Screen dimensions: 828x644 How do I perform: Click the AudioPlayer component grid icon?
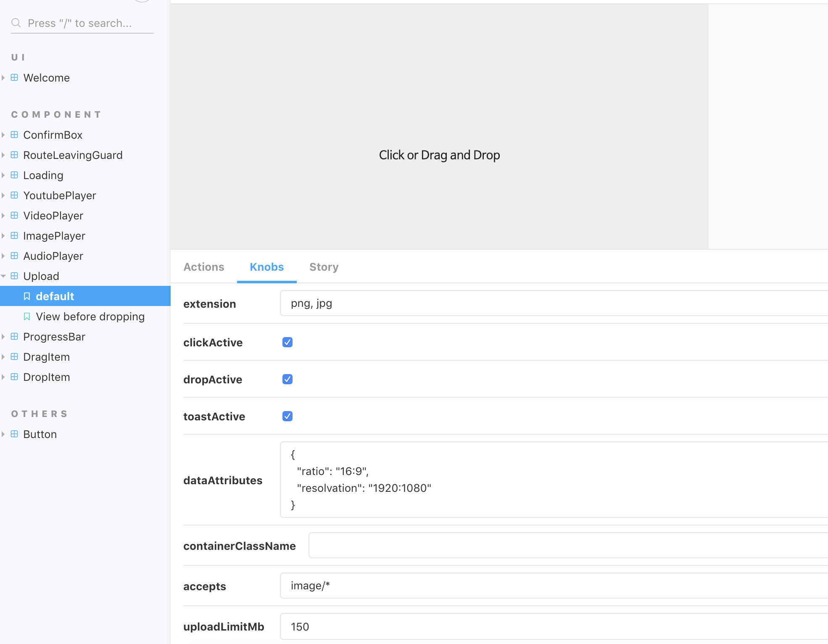14,256
